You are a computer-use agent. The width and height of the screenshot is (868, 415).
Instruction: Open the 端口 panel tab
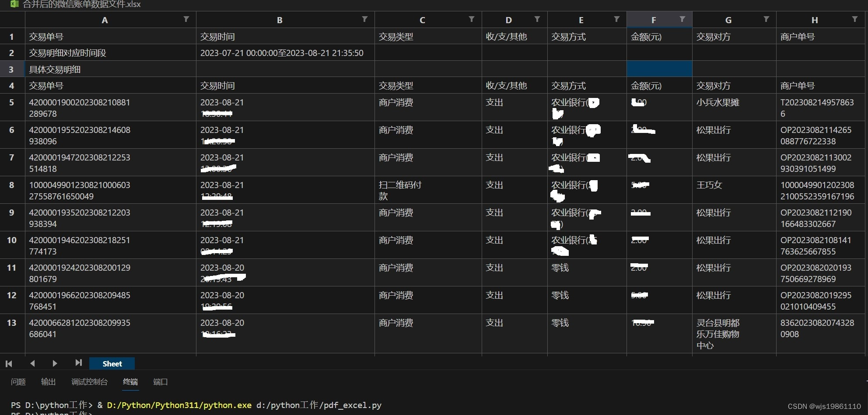point(161,382)
